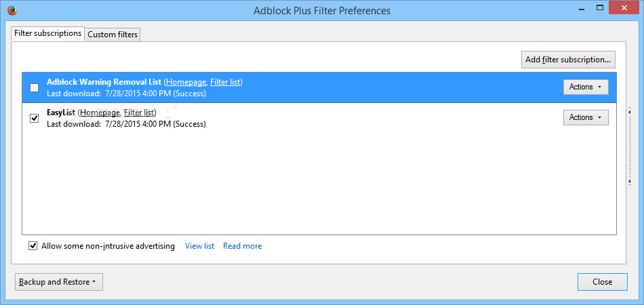Click the Firefox icon in title bar
The image size is (644, 305).
(x=12, y=9)
